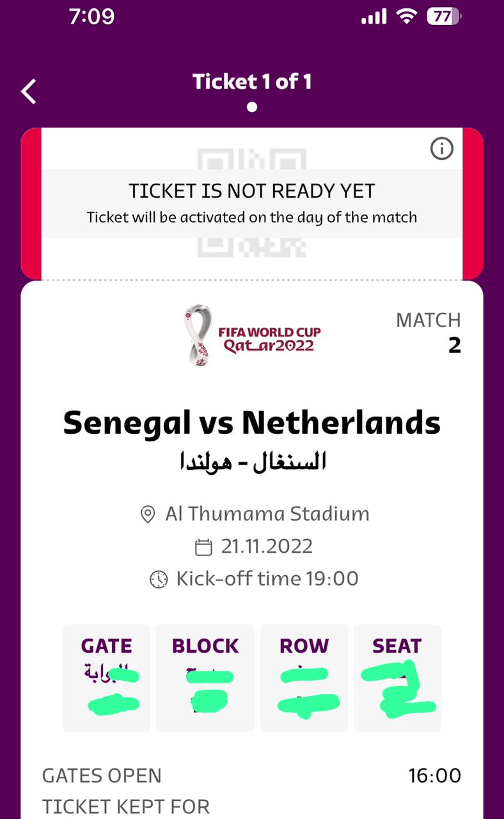
Task: Tap the cellular signal bars
Action: coord(374,17)
